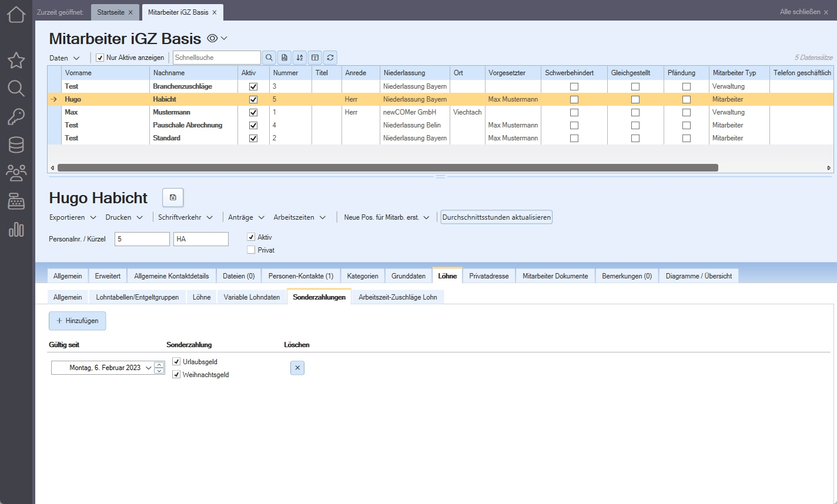Open the bar chart icon in sidebar
The width and height of the screenshot is (837, 504).
click(16, 229)
